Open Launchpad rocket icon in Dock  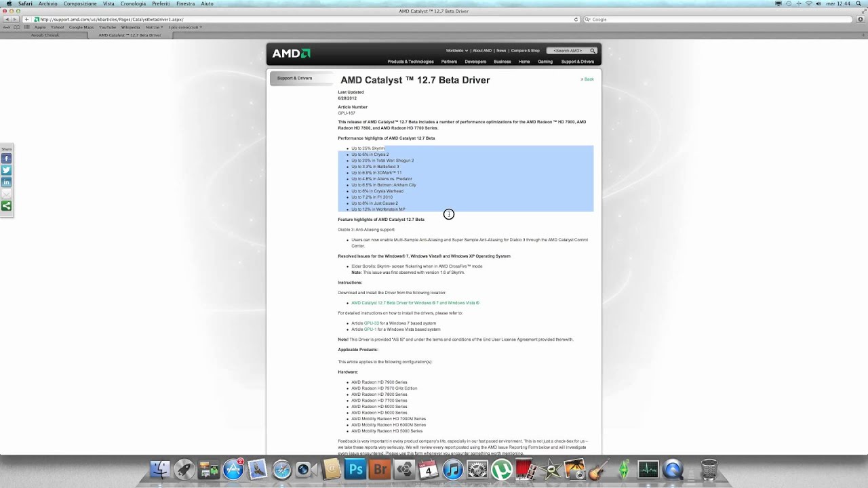click(x=184, y=469)
